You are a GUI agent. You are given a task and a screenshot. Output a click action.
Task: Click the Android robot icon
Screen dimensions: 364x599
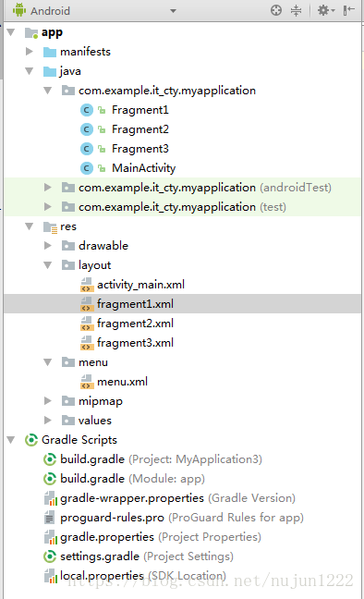coord(19,10)
